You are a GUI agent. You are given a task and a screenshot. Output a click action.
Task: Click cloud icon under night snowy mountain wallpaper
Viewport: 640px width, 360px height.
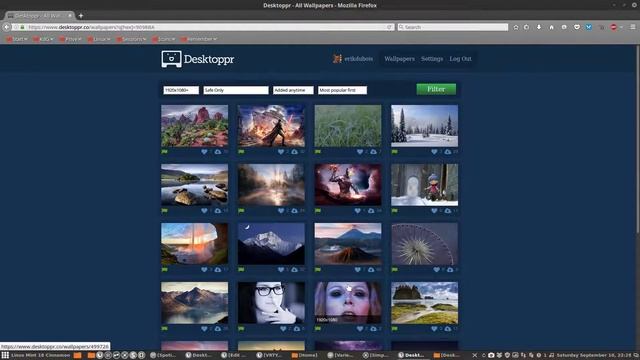[294, 269]
